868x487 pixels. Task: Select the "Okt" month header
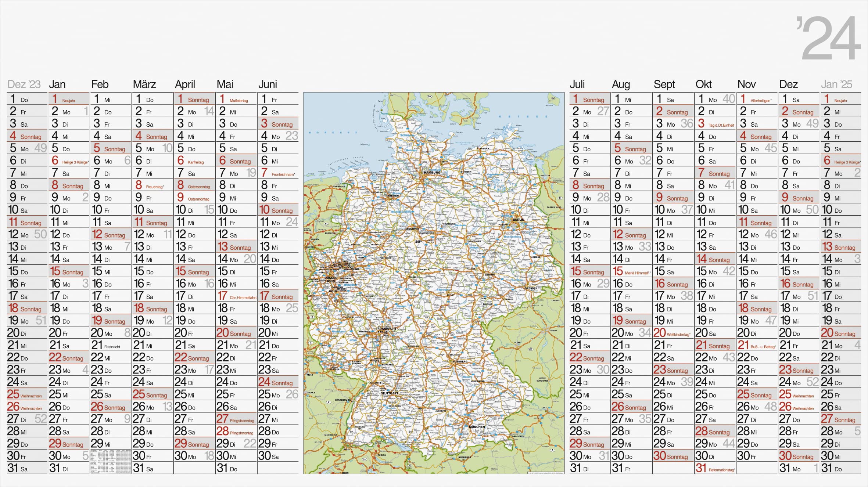point(704,84)
